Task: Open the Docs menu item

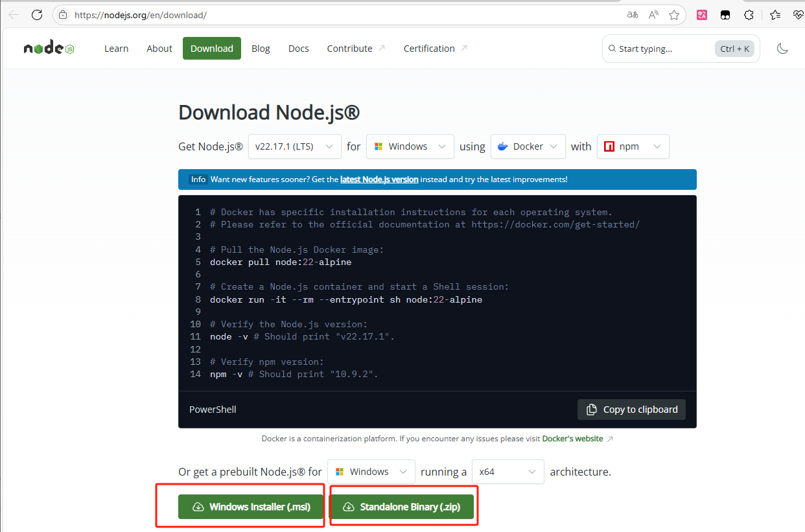Action: click(x=299, y=49)
